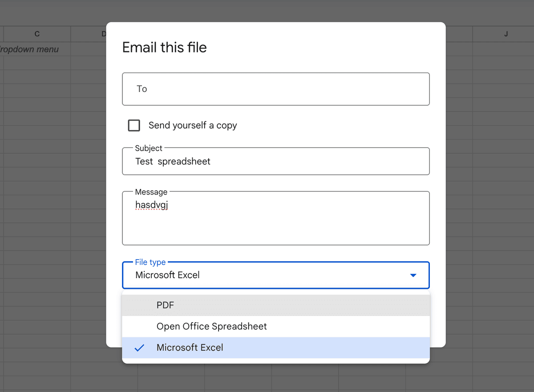Reselect the Microsoft Excel option

[x=189, y=348]
